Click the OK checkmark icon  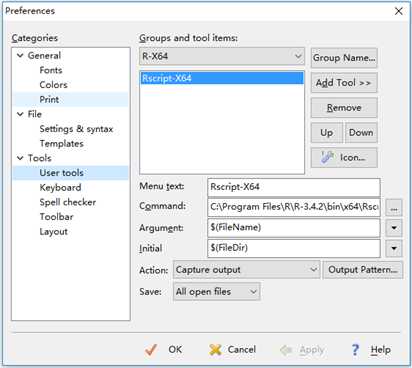(x=151, y=350)
